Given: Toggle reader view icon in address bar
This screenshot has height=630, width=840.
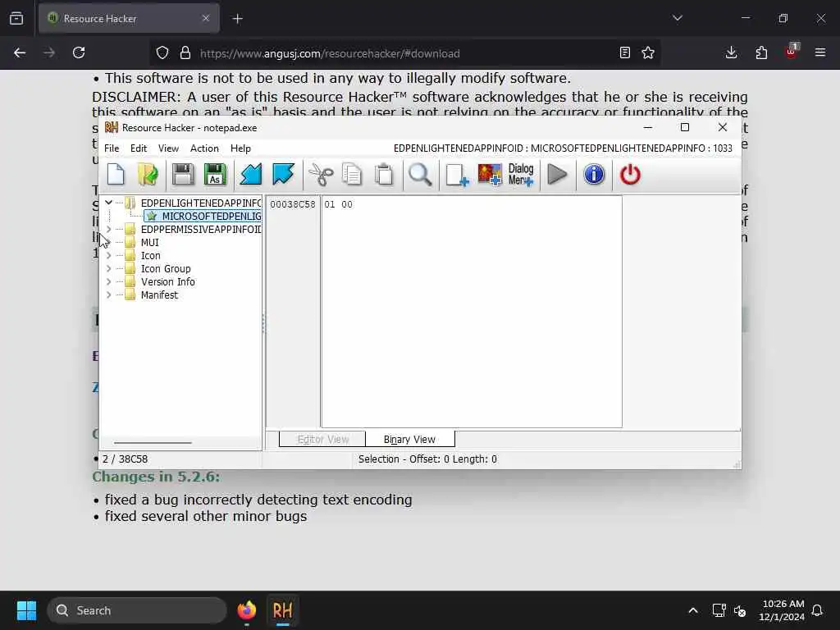Looking at the screenshot, I should [x=624, y=52].
